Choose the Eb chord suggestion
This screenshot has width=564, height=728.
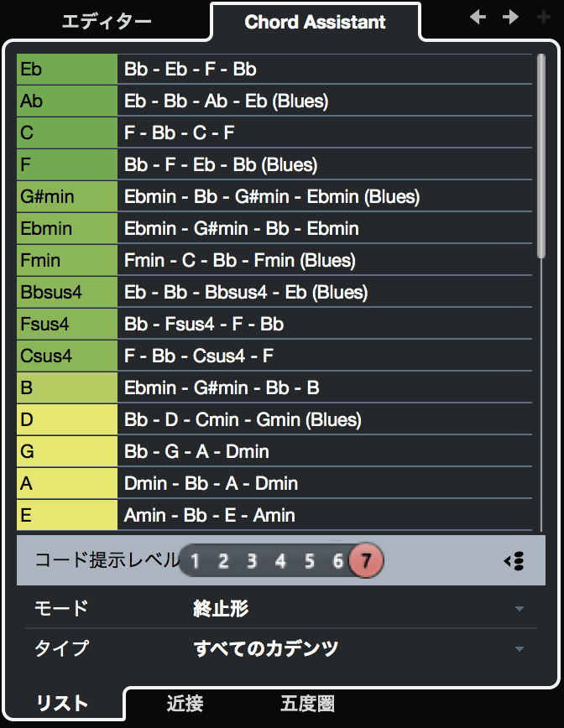[67, 69]
